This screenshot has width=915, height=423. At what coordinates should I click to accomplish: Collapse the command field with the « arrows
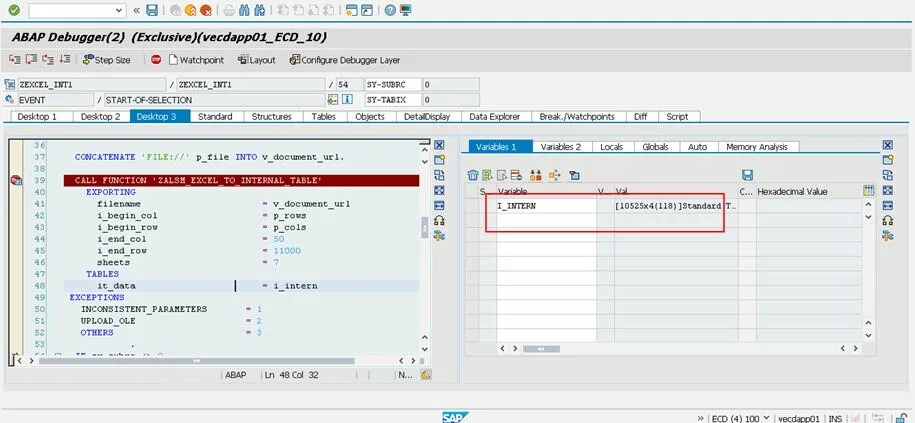(x=137, y=10)
